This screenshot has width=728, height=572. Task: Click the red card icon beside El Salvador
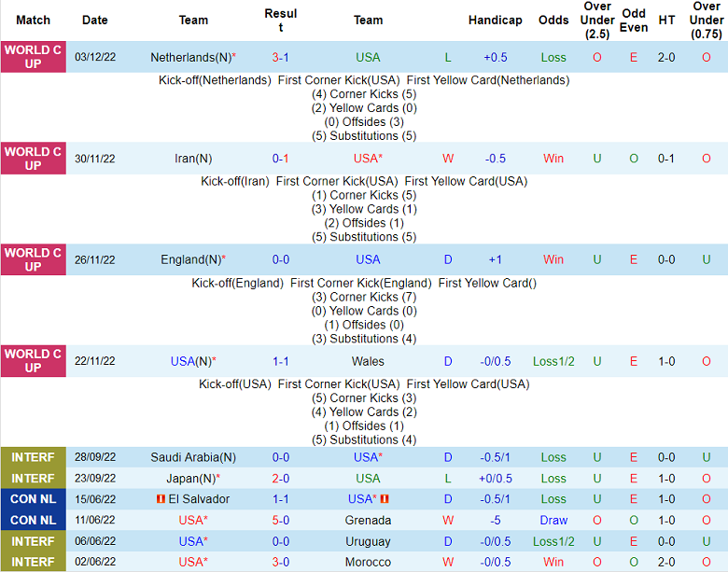(161, 499)
